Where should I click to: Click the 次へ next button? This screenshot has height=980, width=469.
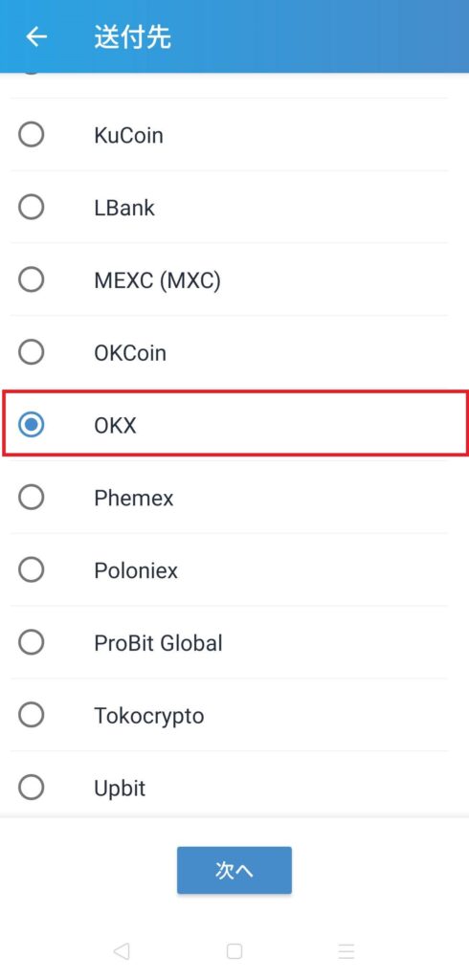[234, 870]
